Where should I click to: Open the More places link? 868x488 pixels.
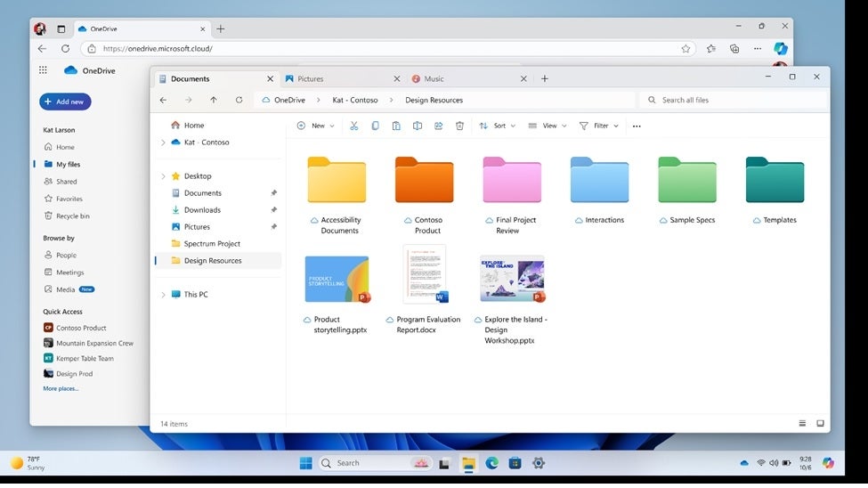(61, 388)
